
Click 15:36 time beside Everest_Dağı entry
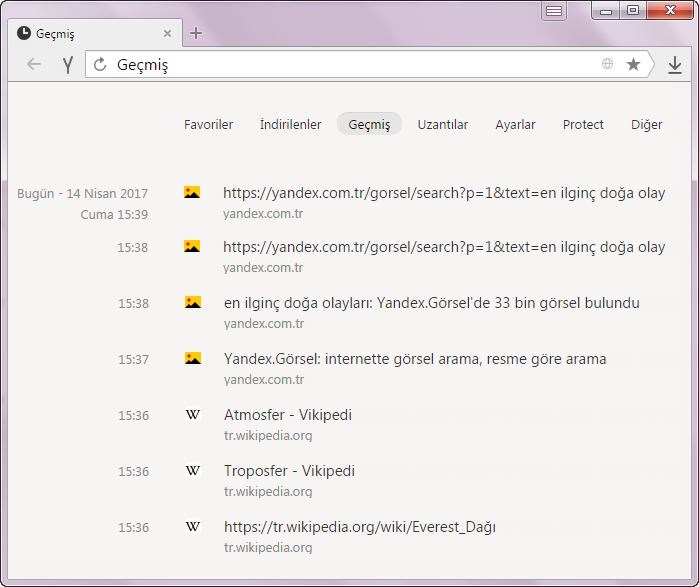click(x=133, y=527)
